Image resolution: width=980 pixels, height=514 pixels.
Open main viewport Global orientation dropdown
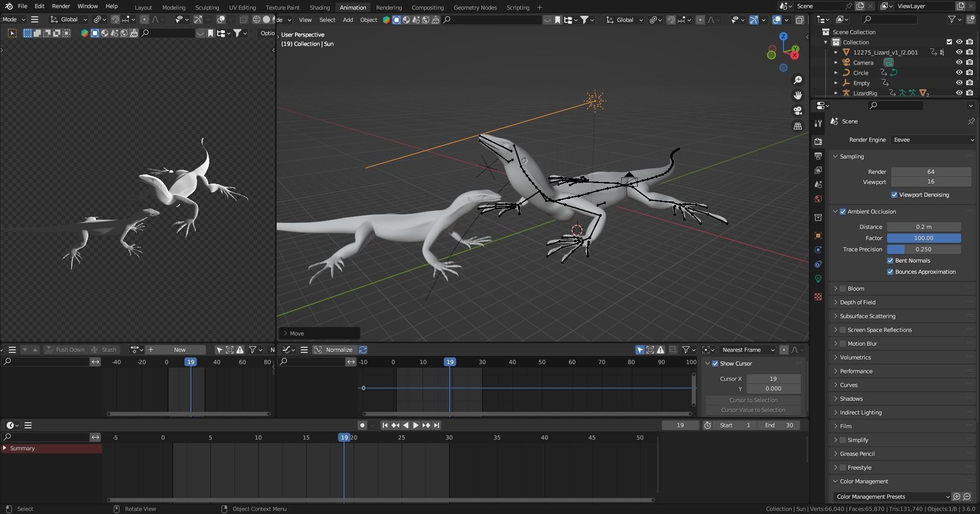(x=625, y=20)
